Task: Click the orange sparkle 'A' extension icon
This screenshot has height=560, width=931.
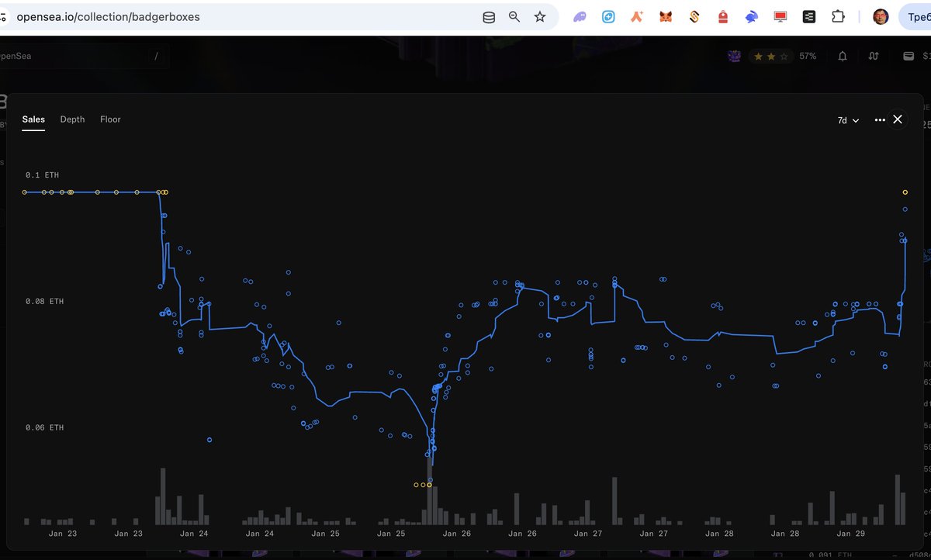Action: [637, 16]
